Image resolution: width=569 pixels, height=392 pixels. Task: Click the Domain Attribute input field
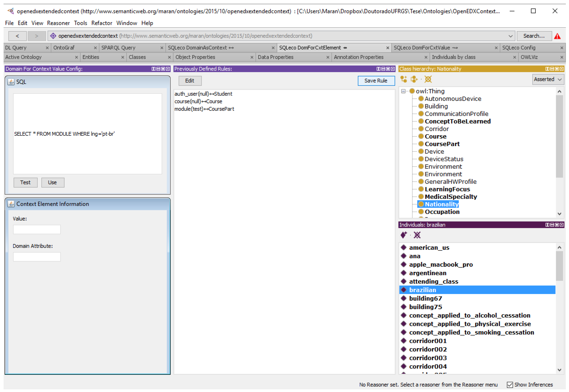point(37,257)
